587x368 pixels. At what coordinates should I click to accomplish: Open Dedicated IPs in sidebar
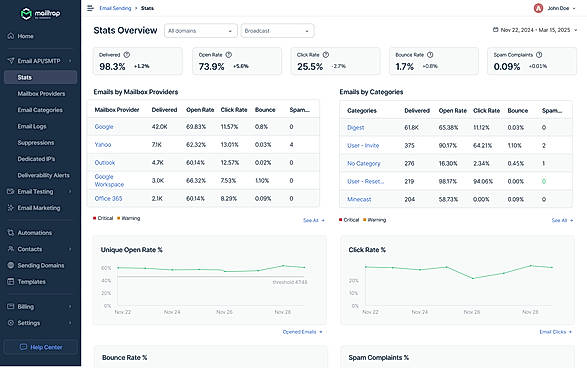(36, 159)
